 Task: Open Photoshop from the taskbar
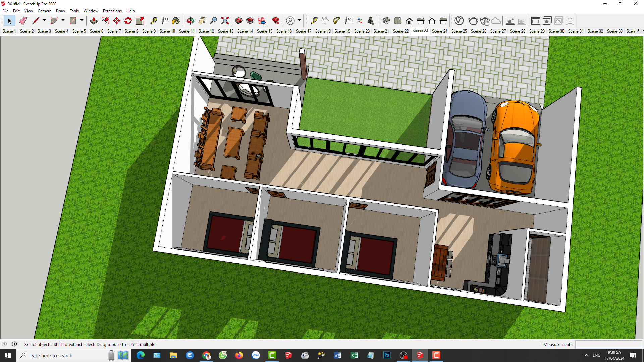pyautogui.click(x=387, y=355)
